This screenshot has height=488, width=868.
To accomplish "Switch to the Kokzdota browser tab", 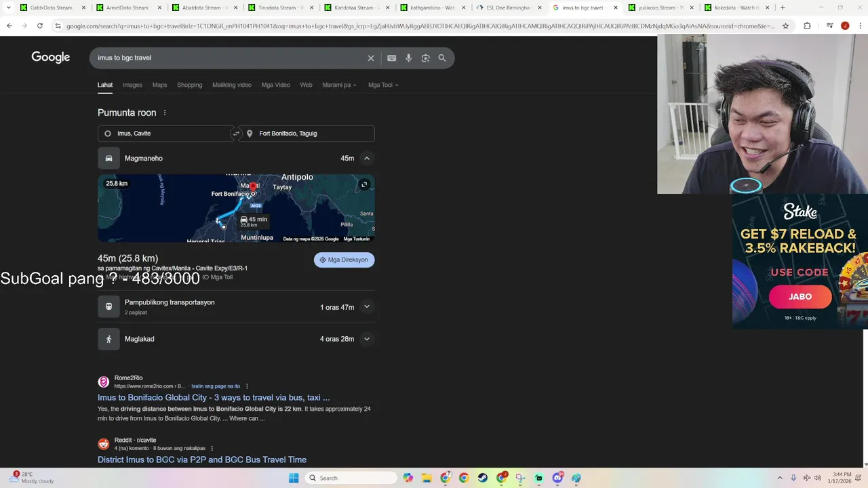I will click(x=736, y=7).
